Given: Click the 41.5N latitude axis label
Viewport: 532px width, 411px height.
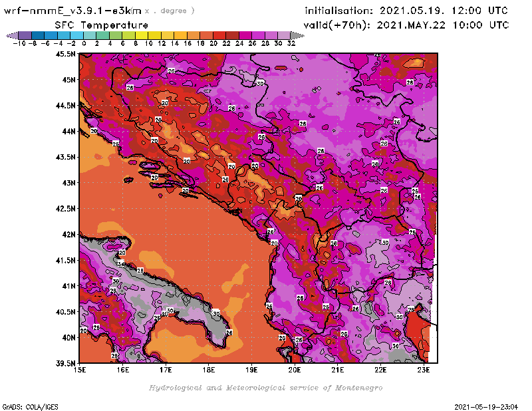Looking at the screenshot, I should click(65, 260).
